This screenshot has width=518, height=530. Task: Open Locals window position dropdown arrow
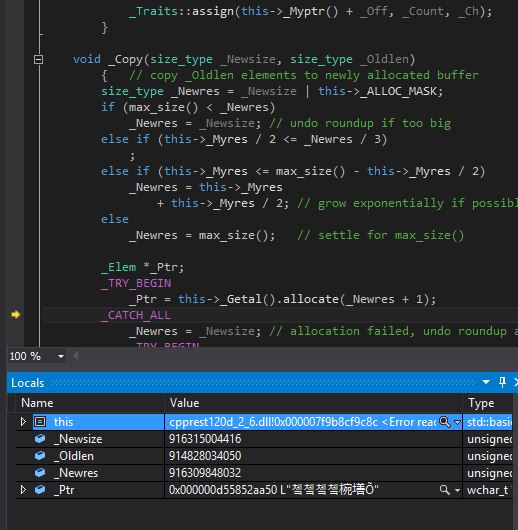coord(486,382)
